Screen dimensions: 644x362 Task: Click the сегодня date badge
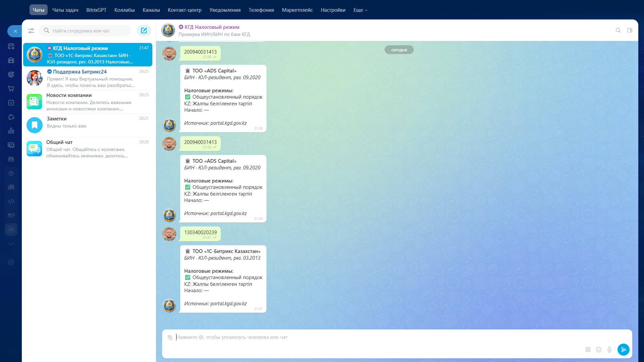tap(399, 50)
